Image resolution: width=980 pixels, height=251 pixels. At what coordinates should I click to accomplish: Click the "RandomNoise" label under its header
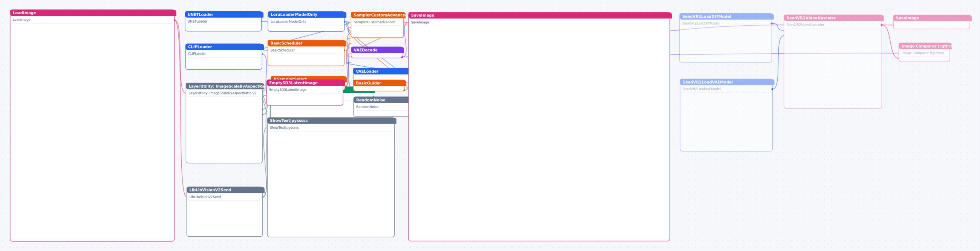coord(367,107)
